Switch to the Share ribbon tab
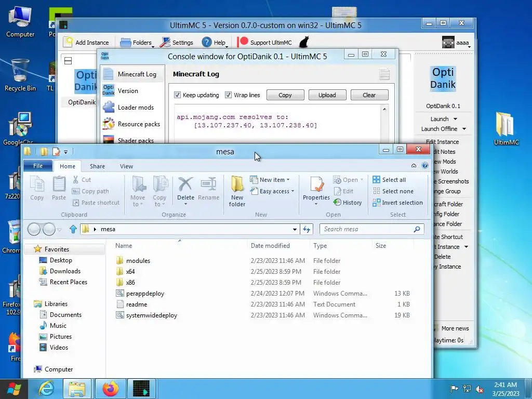The image size is (532, 399). (x=97, y=166)
